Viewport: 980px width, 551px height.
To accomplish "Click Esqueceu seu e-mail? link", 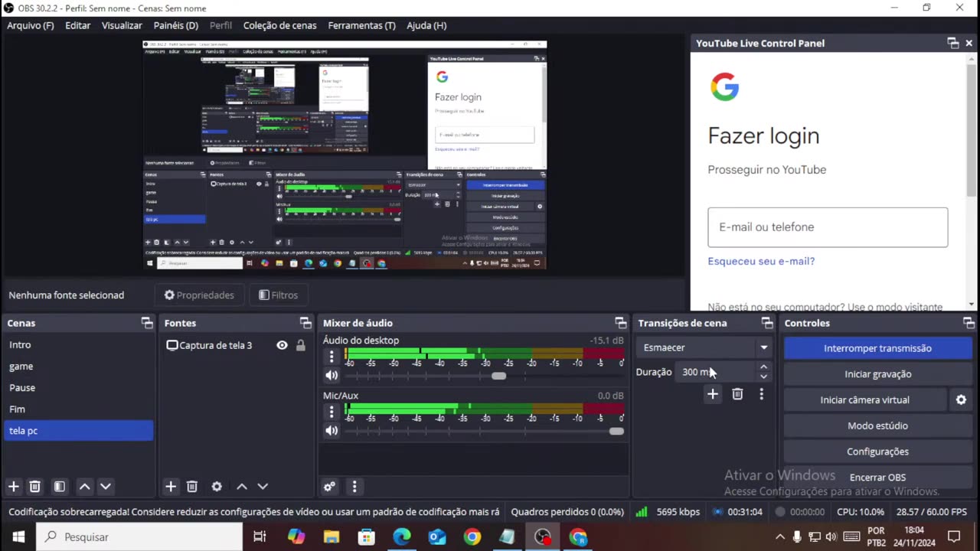I will click(761, 261).
